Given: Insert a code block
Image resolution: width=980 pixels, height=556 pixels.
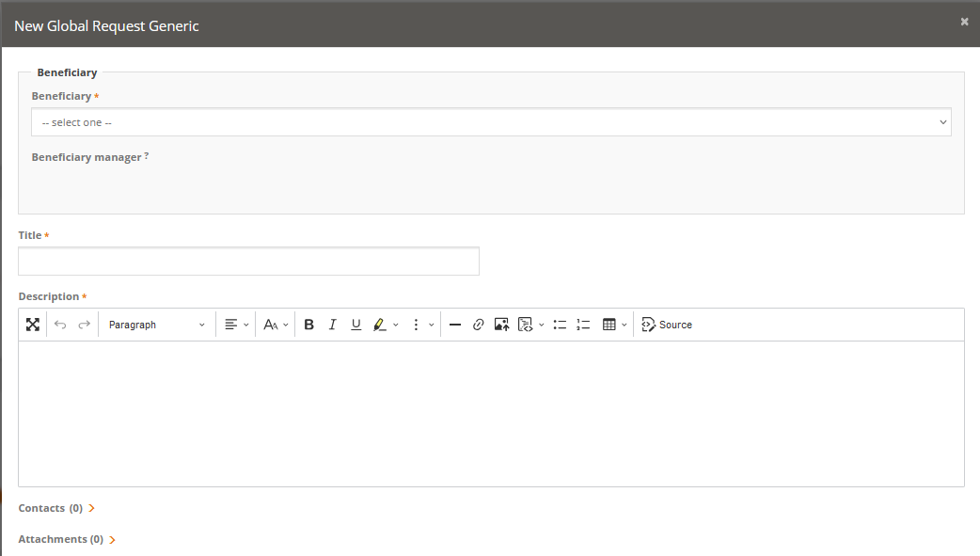Looking at the screenshot, I should click(x=526, y=325).
